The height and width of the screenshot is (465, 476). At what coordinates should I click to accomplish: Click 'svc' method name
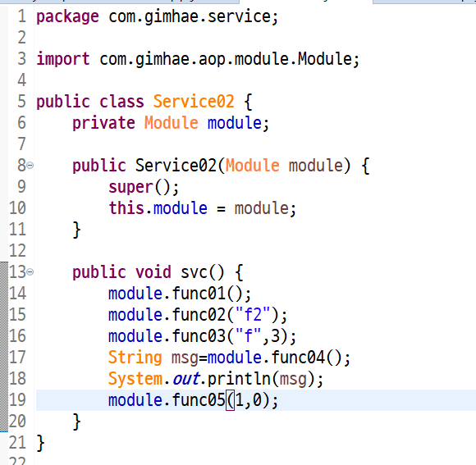194,272
